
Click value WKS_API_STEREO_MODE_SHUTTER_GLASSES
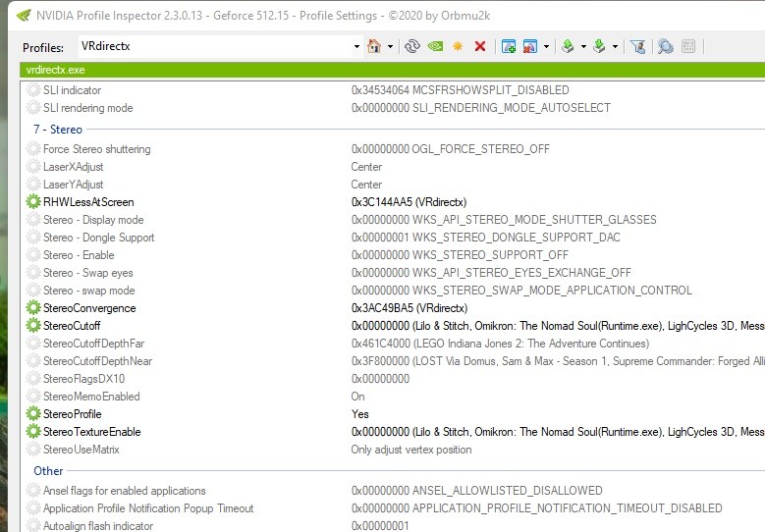coord(534,220)
